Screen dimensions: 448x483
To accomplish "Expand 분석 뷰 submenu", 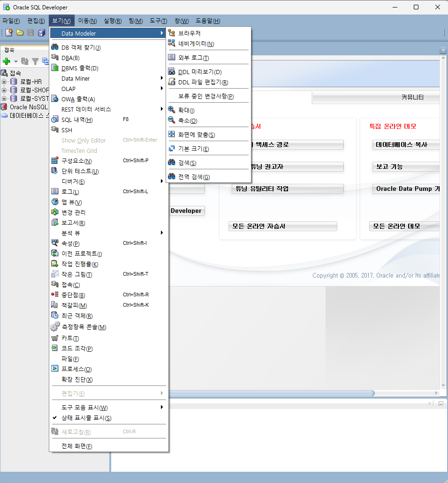I will tap(109, 233).
